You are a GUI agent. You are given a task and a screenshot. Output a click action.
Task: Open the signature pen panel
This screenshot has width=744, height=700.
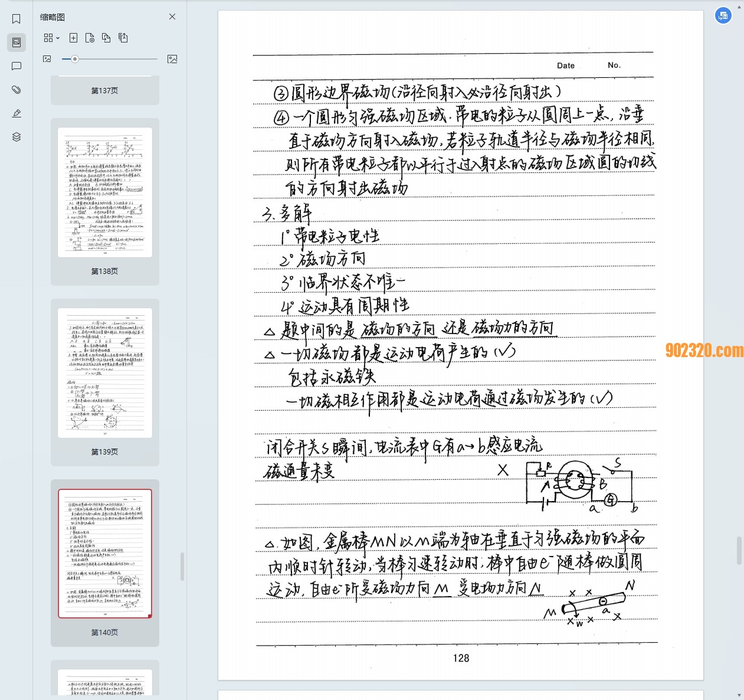[x=17, y=113]
